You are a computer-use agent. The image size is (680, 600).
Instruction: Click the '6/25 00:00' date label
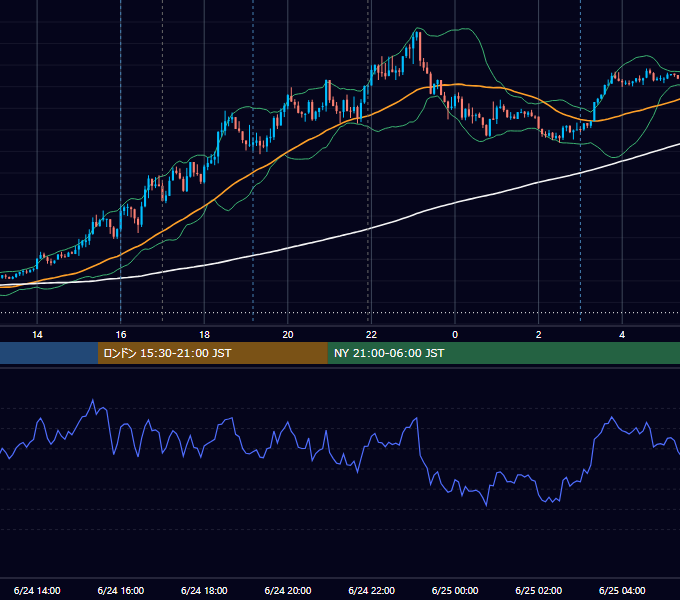click(x=455, y=590)
